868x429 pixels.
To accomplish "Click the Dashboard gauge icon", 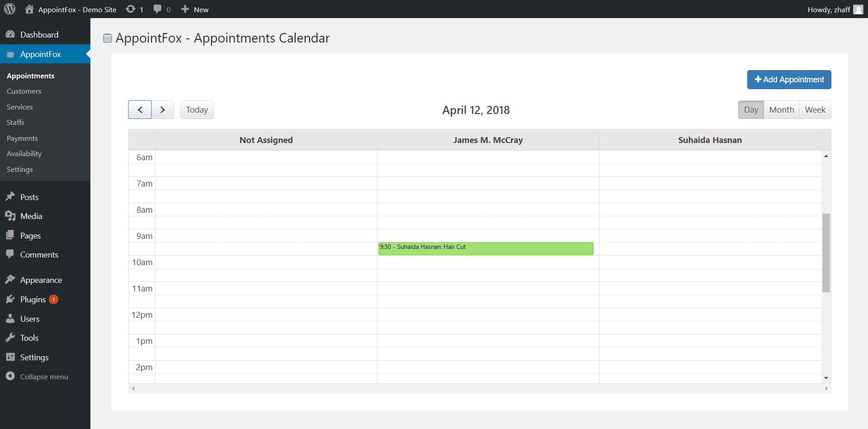I will 10,34.
